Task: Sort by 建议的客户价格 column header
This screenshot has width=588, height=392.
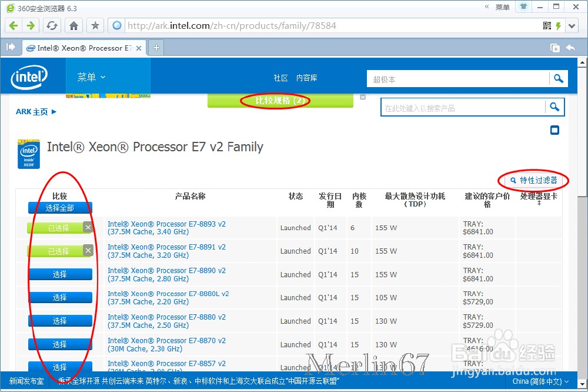Action: (487, 200)
